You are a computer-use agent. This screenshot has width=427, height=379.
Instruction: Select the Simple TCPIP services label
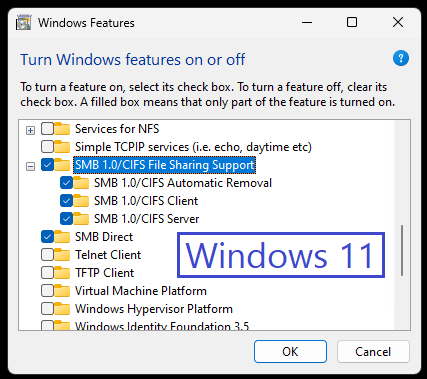pyautogui.click(x=193, y=147)
